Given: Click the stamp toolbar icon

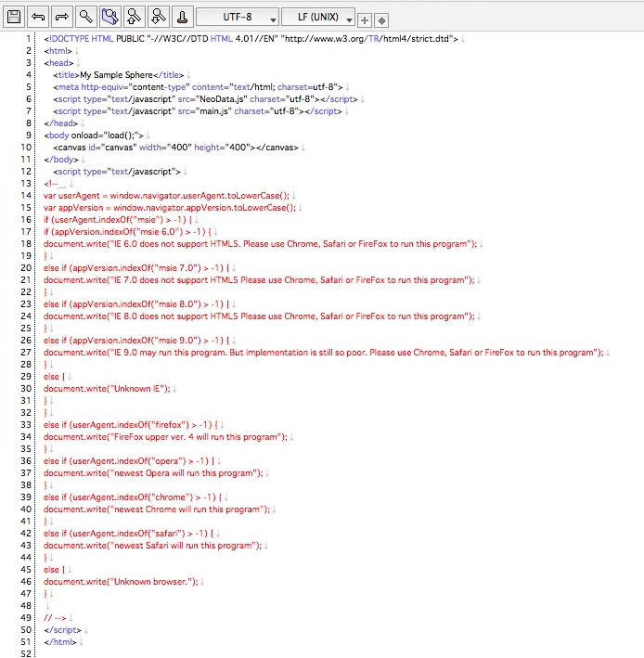Looking at the screenshot, I should 183,17.
